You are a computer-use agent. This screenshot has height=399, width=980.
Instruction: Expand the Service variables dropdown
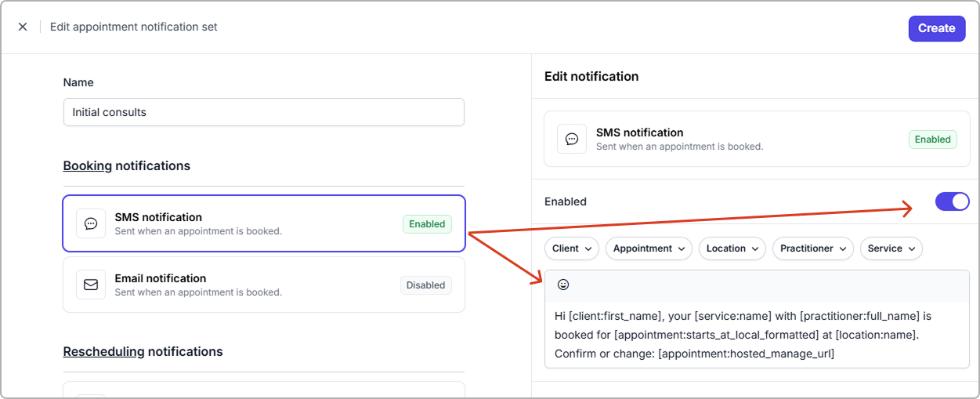891,248
